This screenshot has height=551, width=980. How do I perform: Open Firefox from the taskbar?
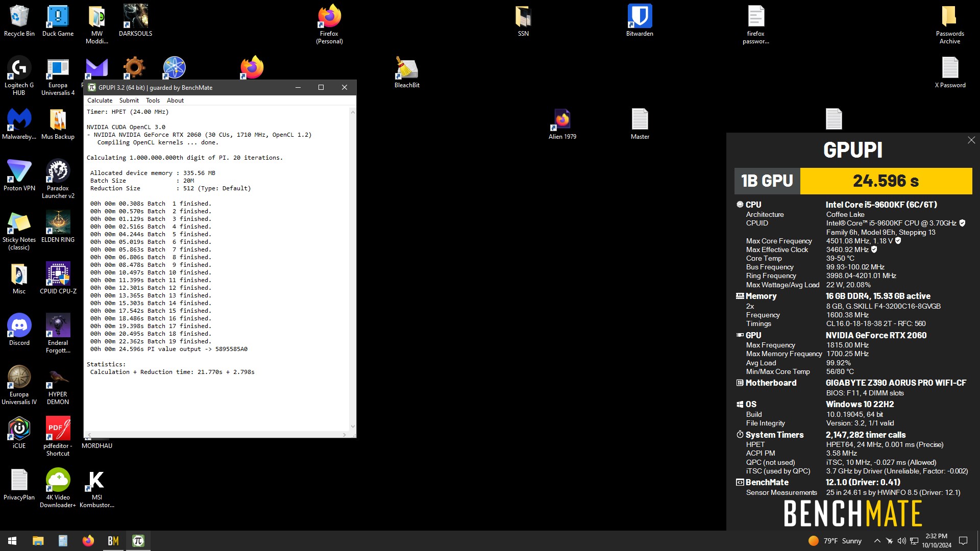88,541
